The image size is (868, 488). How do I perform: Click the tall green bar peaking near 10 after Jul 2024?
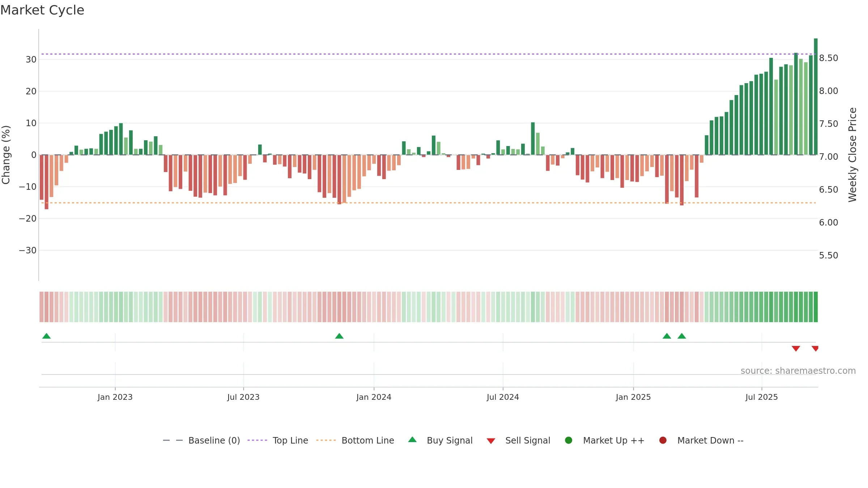tap(533, 139)
